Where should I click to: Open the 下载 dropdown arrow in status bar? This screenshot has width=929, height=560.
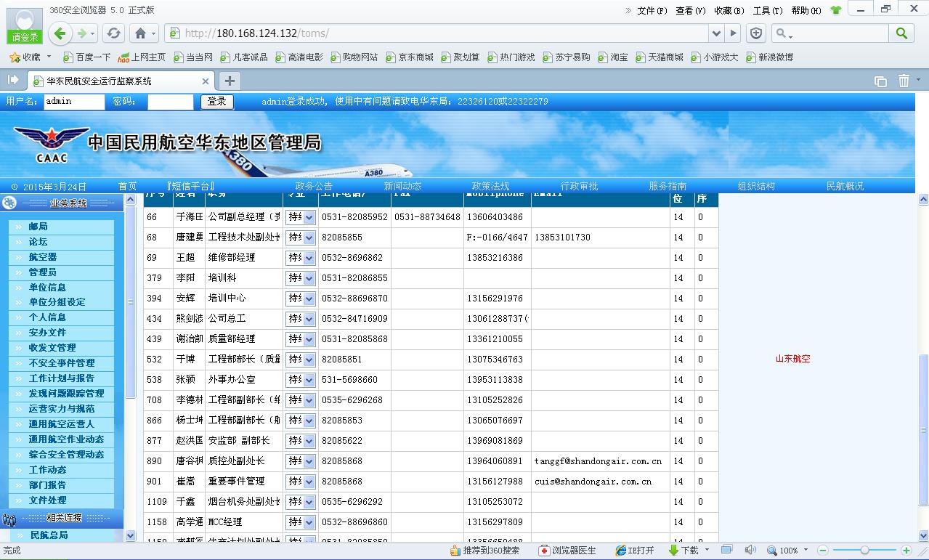(x=707, y=551)
